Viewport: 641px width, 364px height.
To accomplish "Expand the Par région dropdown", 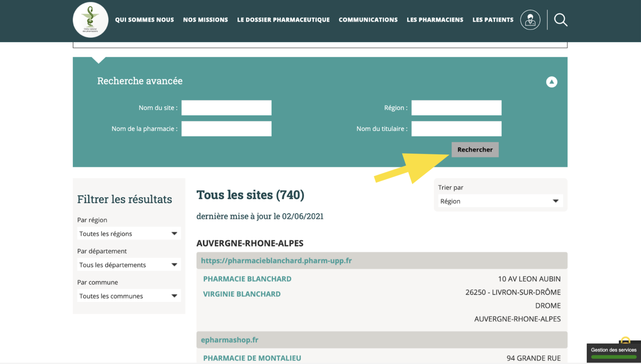I will tap(129, 233).
